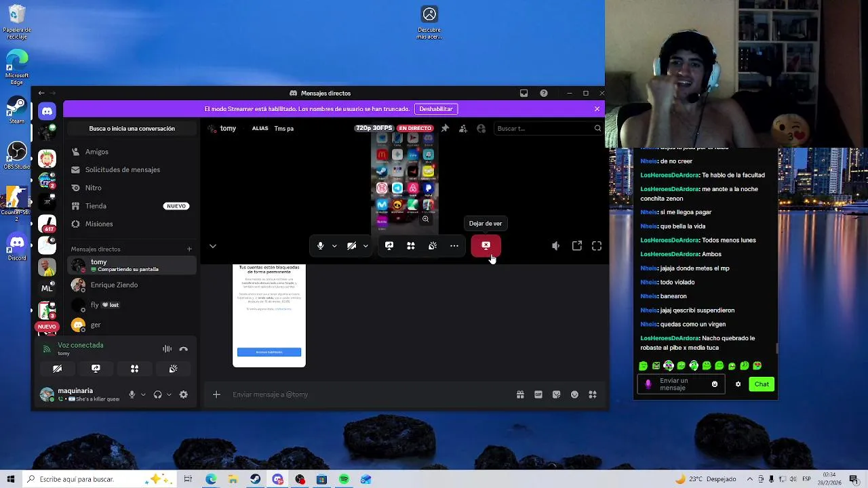Open sticker picker
Image resolution: width=868 pixels, height=488 pixels.
(557, 394)
